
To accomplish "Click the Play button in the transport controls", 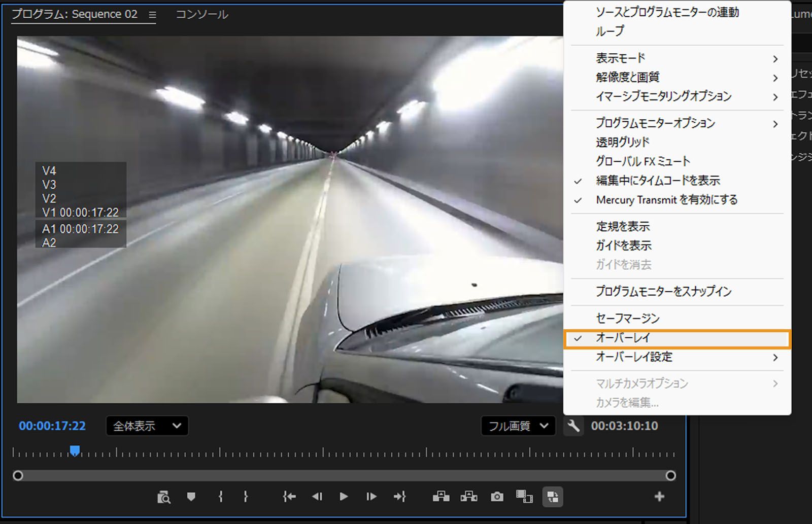I will point(344,497).
